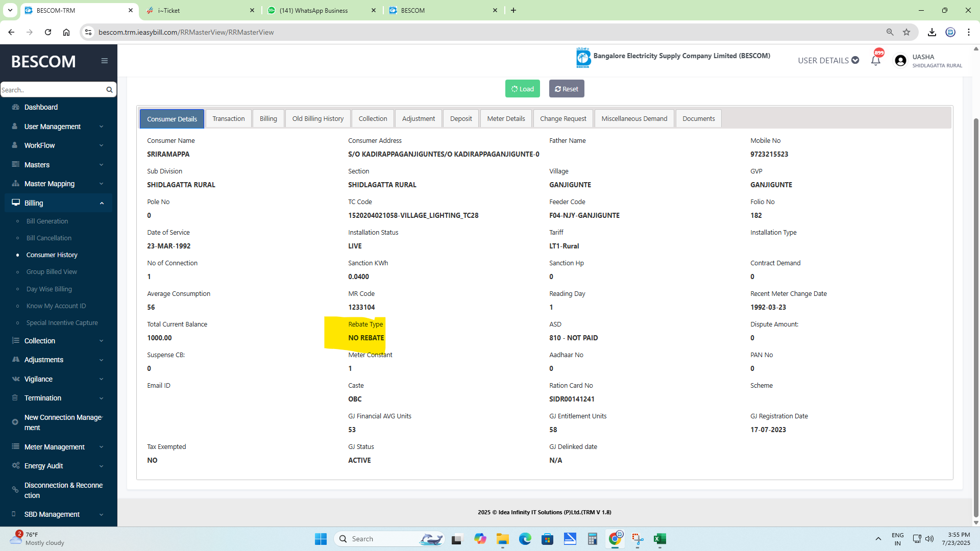Bookmark this page with the star icon

(x=906, y=32)
